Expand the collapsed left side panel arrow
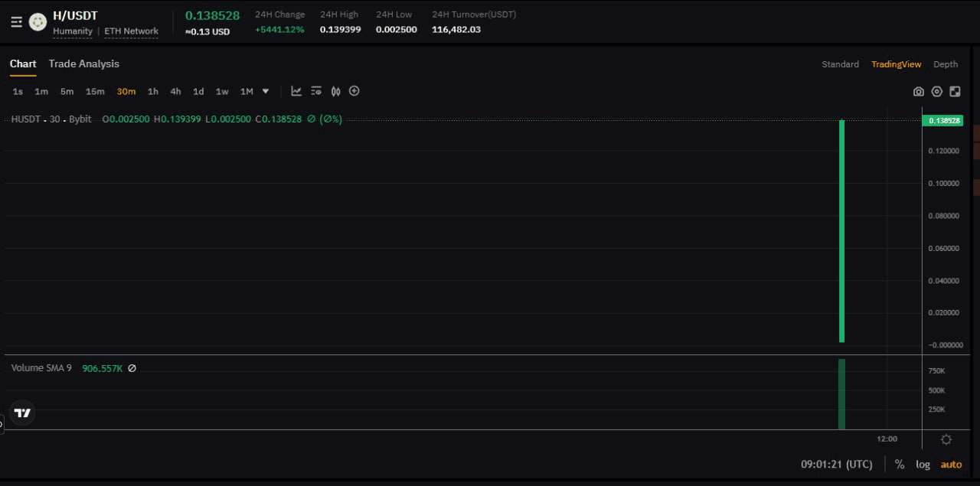The image size is (980, 486). pos(2,424)
